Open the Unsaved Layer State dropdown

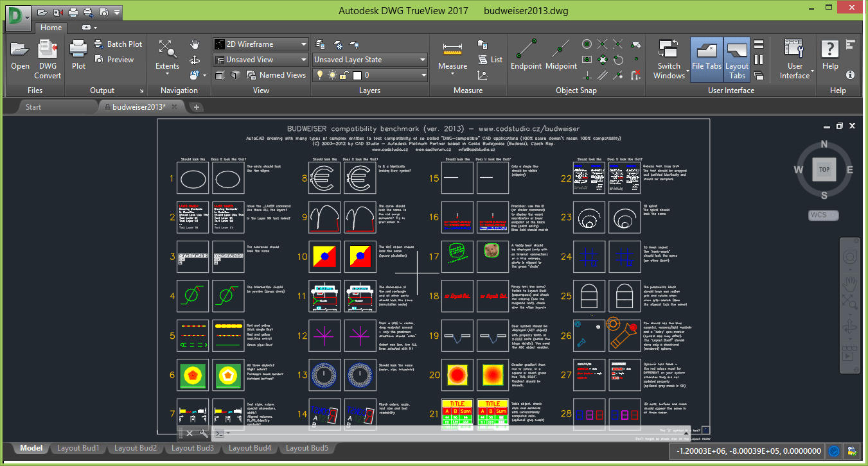[370, 60]
